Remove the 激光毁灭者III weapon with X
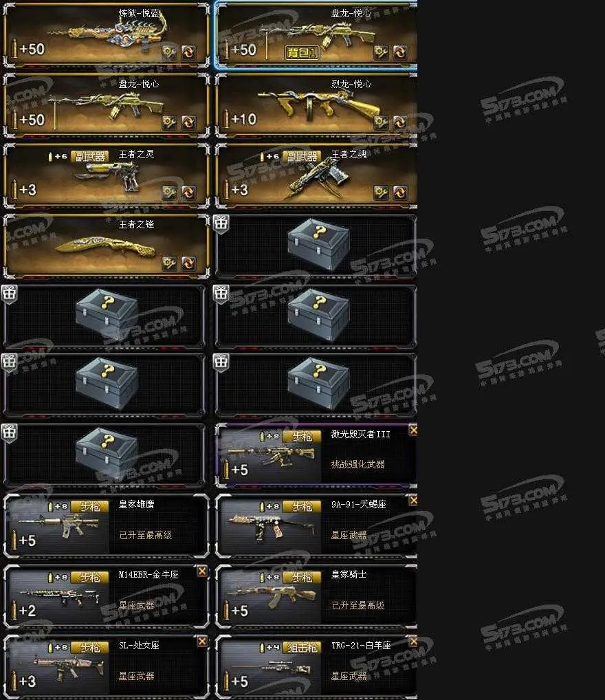 click(413, 430)
